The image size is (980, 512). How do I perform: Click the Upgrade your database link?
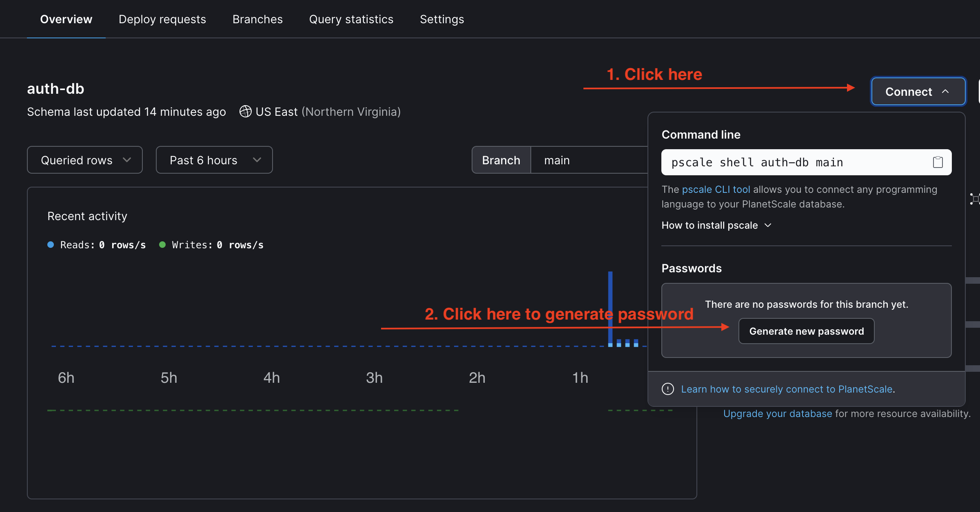[778, 414]
